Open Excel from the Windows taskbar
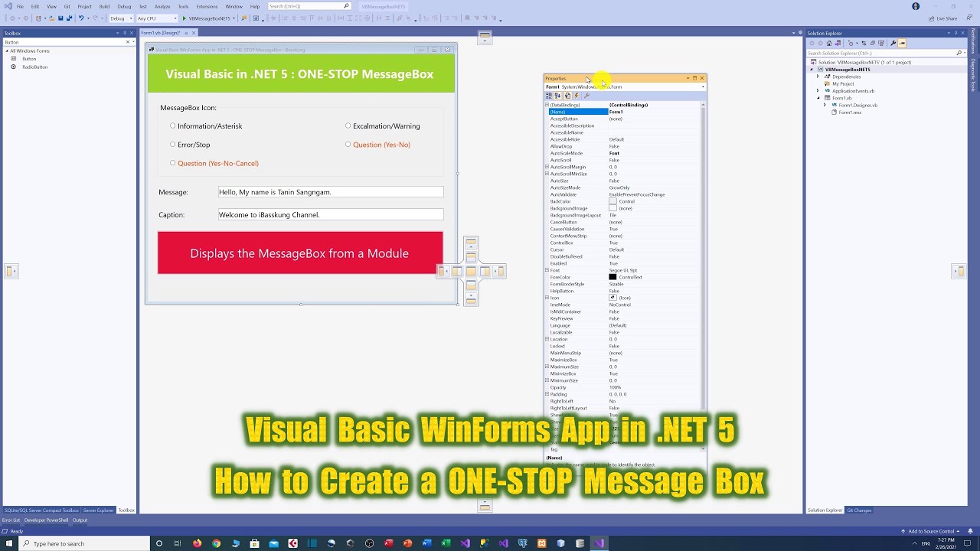980x551 pixels. [x=446, y=543]
